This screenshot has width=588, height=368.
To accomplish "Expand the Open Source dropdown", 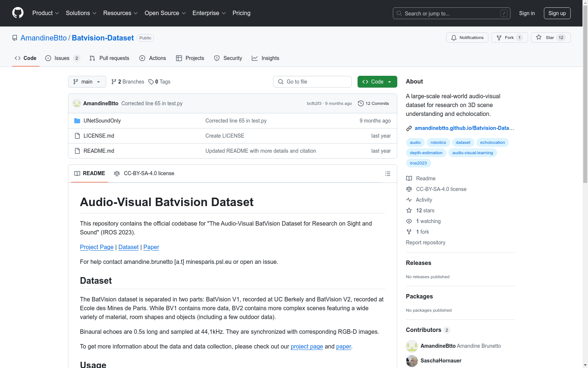I will 165,13.
